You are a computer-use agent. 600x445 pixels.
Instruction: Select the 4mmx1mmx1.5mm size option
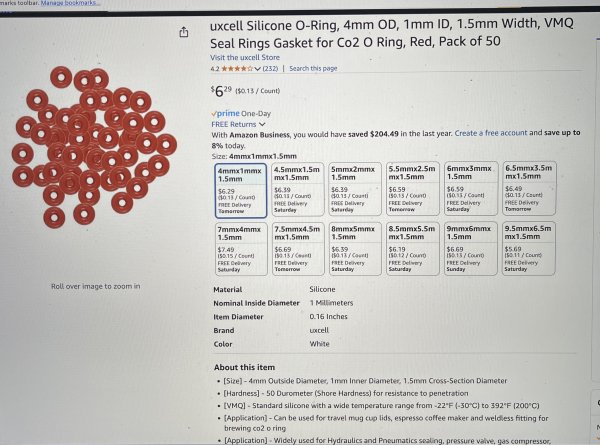click(x=241, y=191)
